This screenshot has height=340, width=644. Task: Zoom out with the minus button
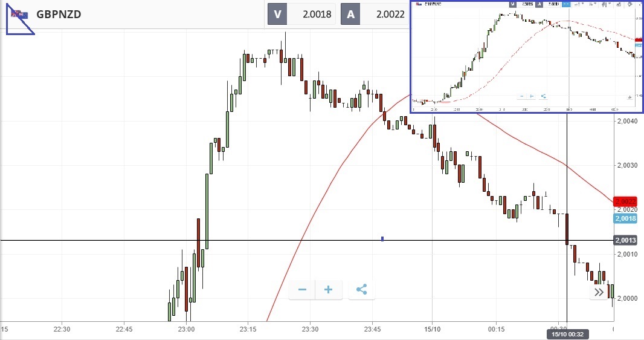302,289
